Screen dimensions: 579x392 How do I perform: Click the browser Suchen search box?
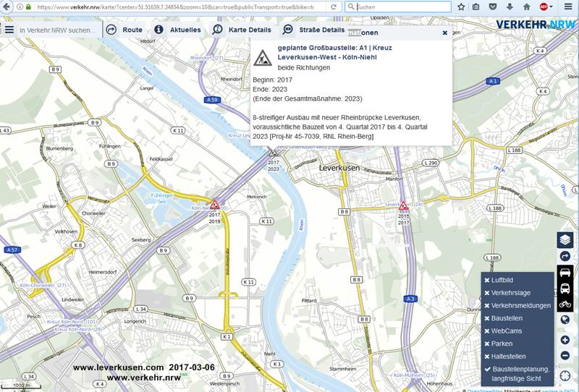coord(398,7)
